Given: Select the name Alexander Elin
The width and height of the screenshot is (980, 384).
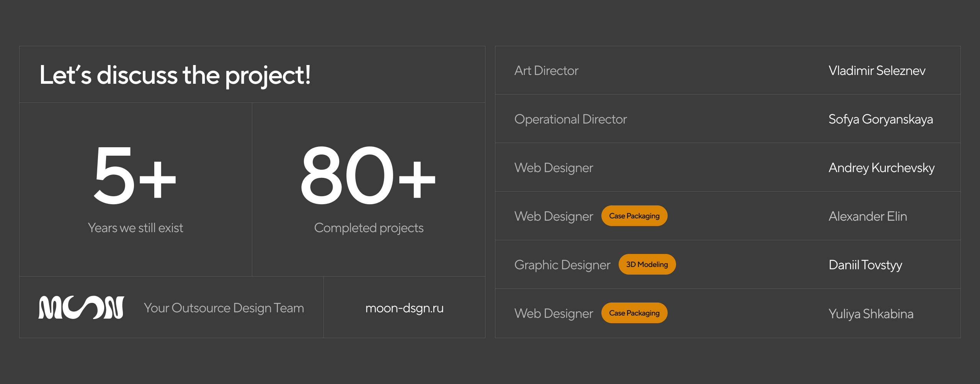Looking at the screenshot, I should (x=867, y=216).
